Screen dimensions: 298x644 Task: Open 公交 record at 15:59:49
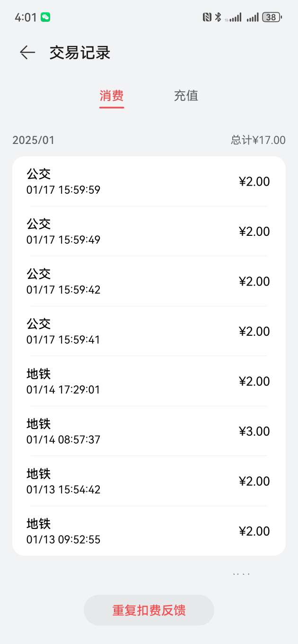tap(149, 232)
